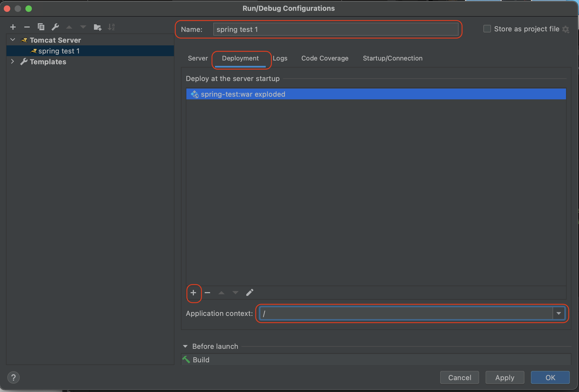Add a deployment artifact

[193, 293]
